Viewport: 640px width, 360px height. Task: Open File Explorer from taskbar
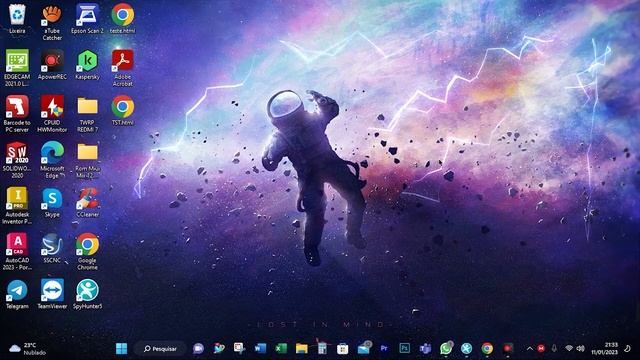[302, 348]
